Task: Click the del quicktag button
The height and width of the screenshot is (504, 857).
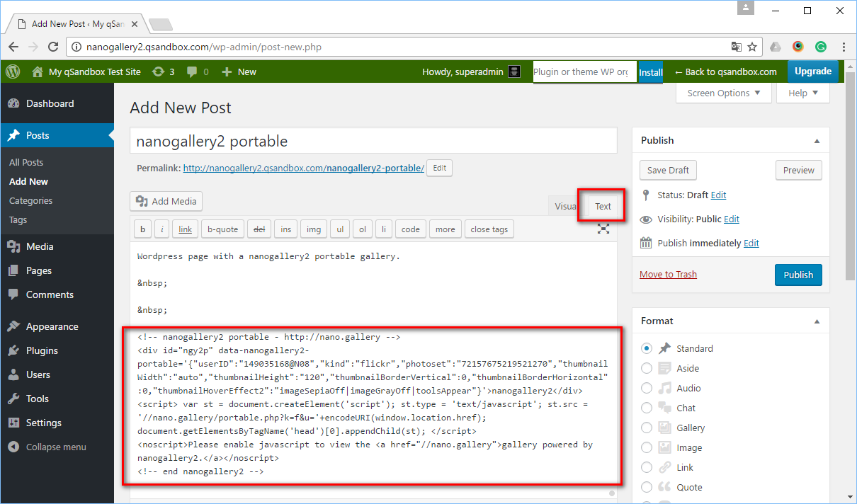Action: 259,229
